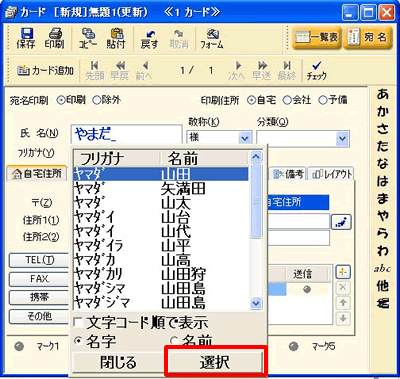Select the 除外 radio button
This screenshot has width=400, height=379.
pyautogui.click(x=96, y=100)
